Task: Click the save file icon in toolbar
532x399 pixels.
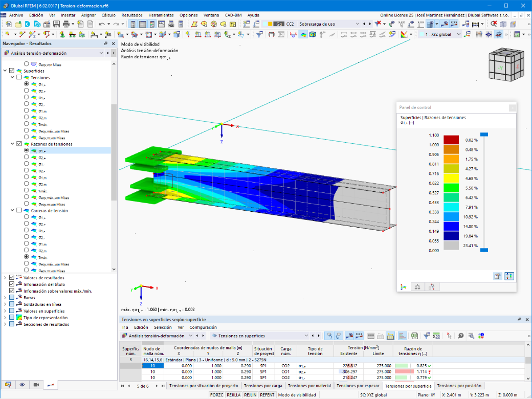Action: pyautogui.click(x=56, y=24)
